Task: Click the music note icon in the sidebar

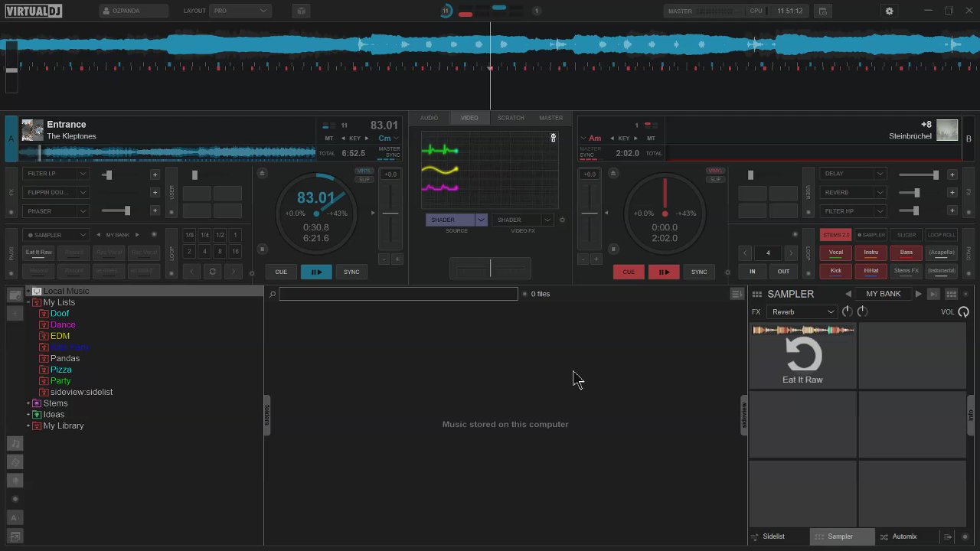Action: [x=15, y=443]
